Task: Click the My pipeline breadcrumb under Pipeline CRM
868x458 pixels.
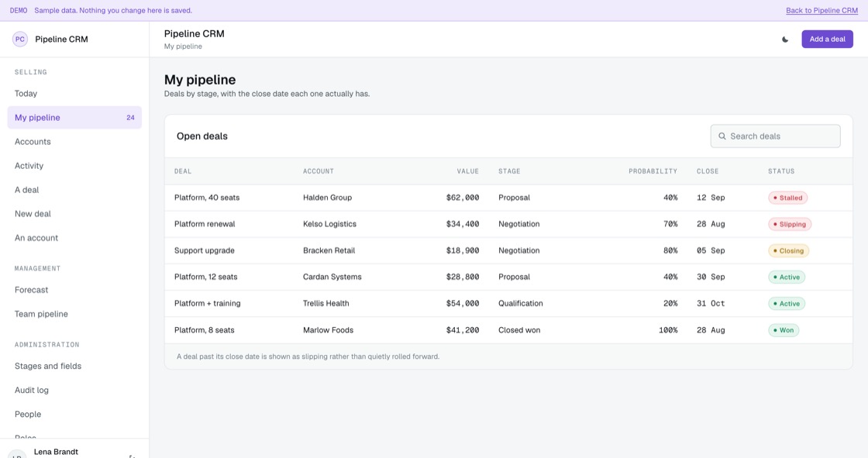Action: click(183, 46)
